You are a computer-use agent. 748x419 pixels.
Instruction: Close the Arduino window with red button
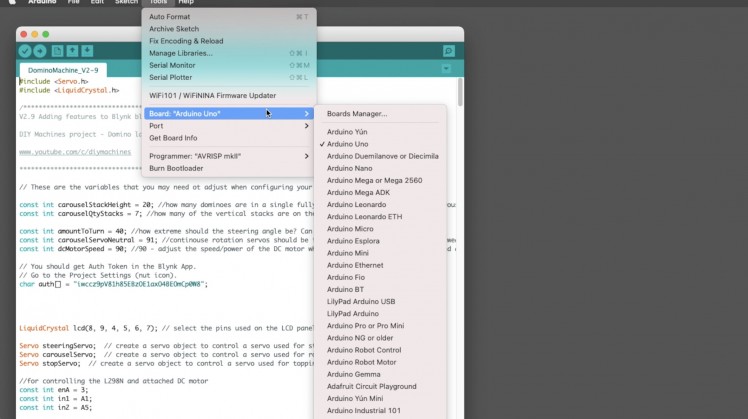[x=23, y=34]
